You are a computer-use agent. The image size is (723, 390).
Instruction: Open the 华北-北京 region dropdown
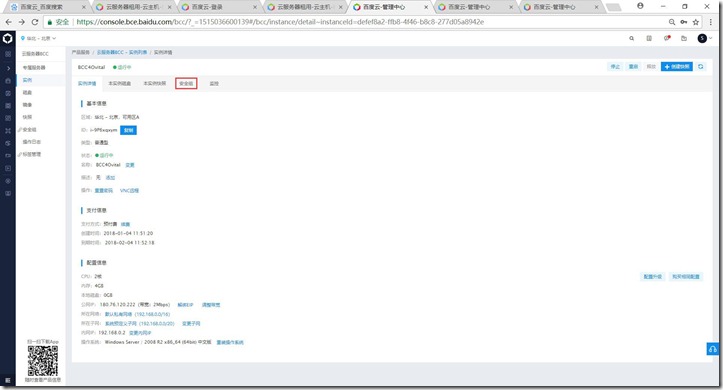[x=38, y=38]
